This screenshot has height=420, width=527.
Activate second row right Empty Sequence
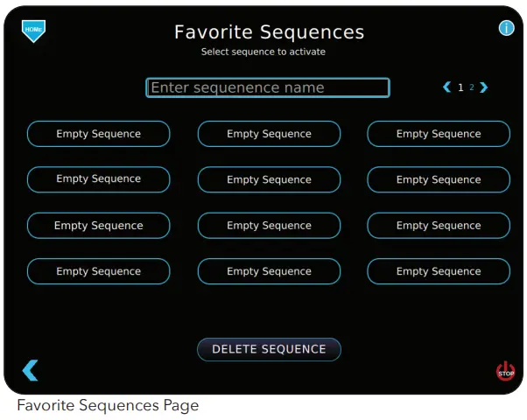tap(438, 179)
